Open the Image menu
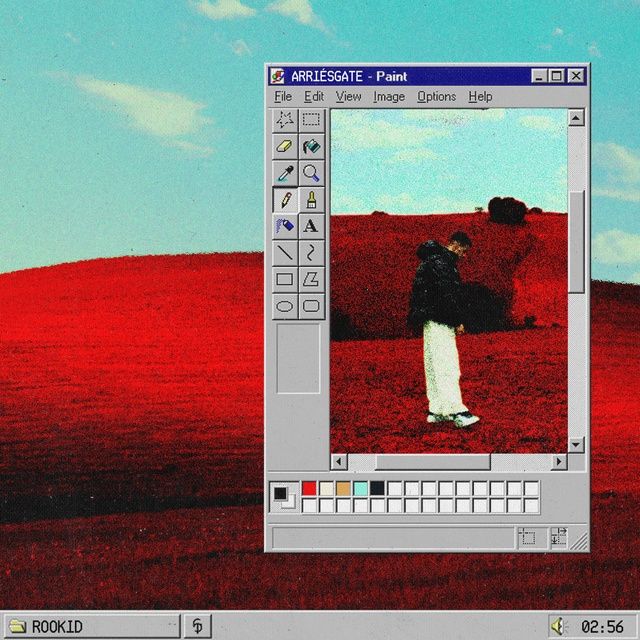Screen dimensions: 640x640 [389, 97]
